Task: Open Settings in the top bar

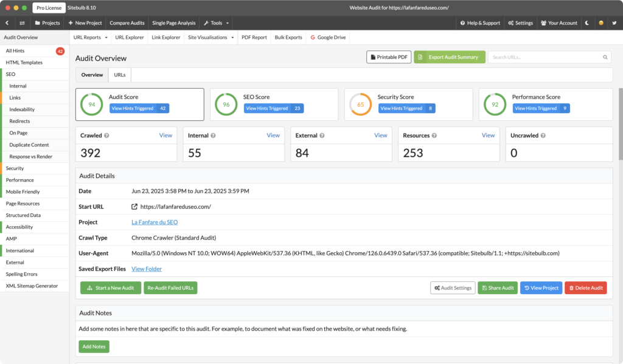Action: (x=521, y=23)
